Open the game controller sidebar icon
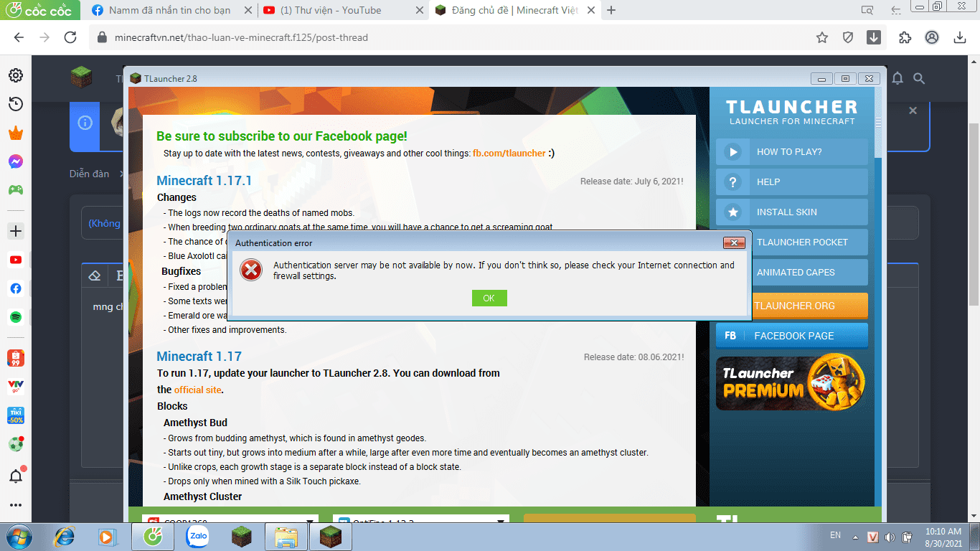The height and width of the screenshot is (551, 980). [x=15, y=190]
